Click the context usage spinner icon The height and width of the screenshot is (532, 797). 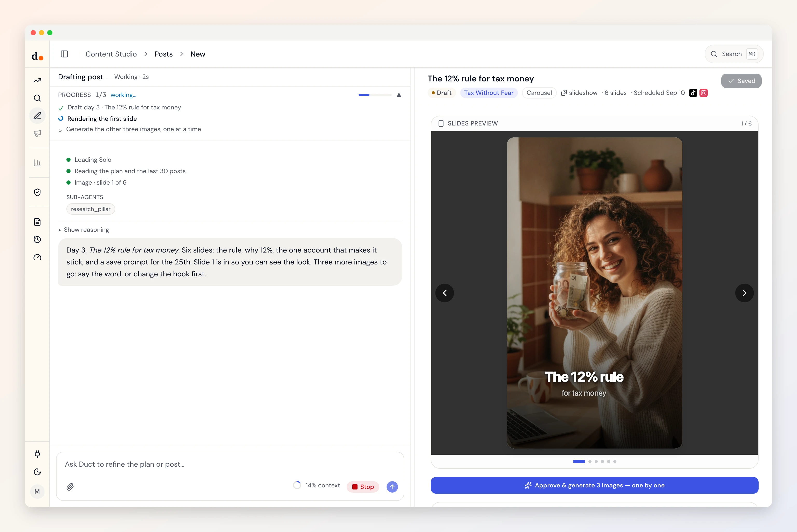pyautogui.click(x=297, y=485)
